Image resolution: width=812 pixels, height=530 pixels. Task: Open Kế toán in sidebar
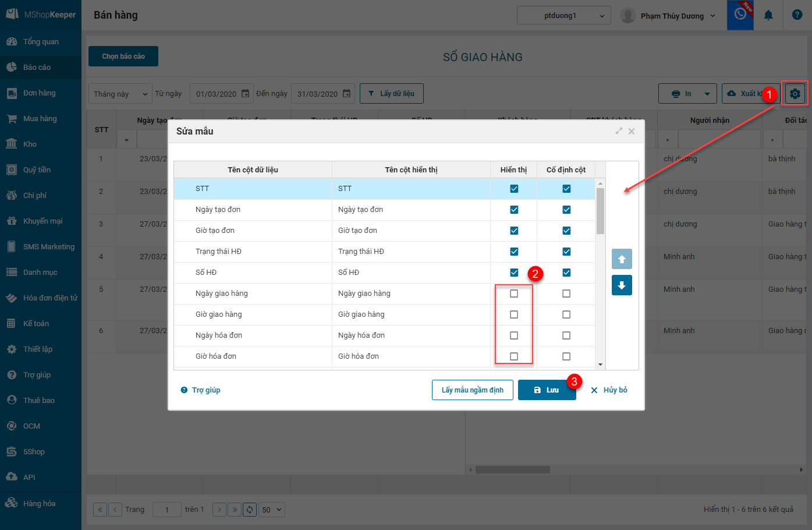(x=41, y=324)
